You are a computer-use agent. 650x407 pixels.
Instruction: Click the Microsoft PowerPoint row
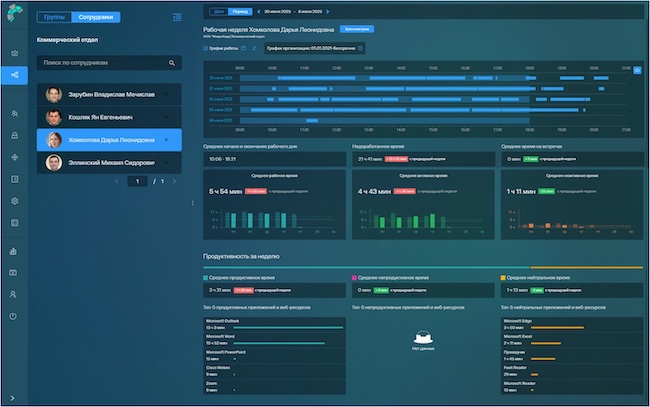click(274, 356)
